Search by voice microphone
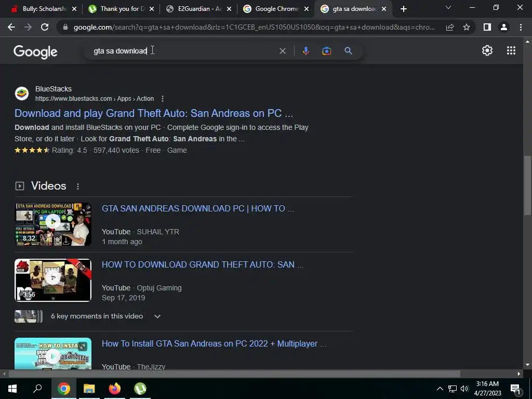 click(x=305, y=51)
